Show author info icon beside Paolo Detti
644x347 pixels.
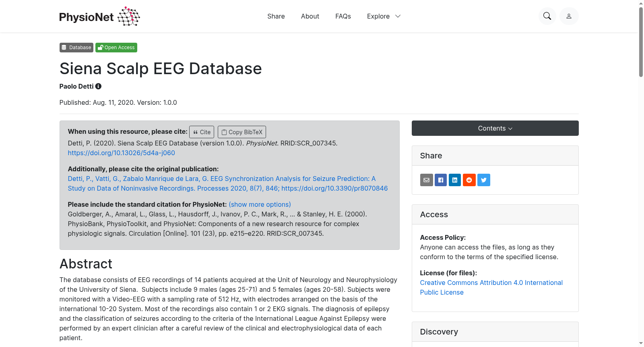click(98, 86)
